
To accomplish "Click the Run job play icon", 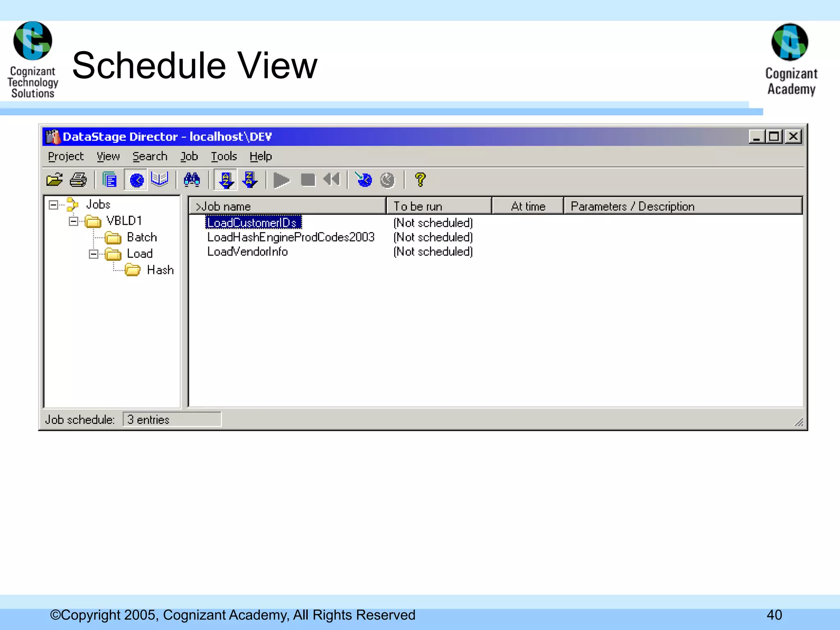I will (x=281, y=180).
